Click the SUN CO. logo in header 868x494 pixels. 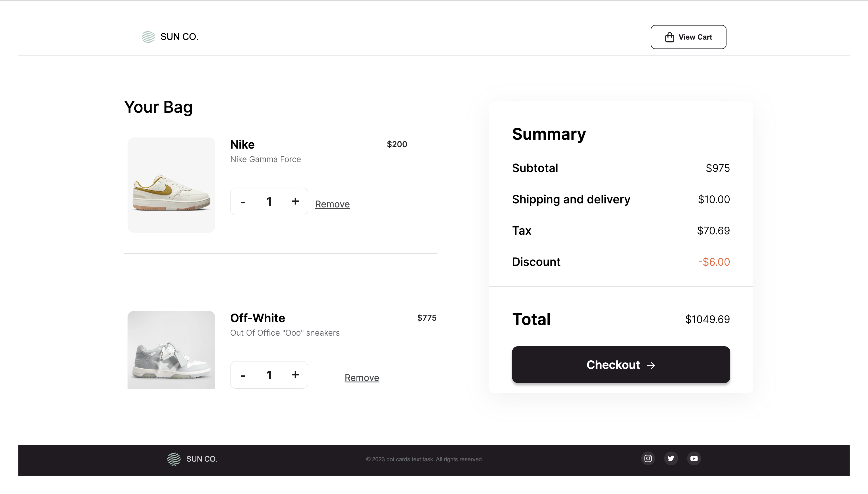170,37
